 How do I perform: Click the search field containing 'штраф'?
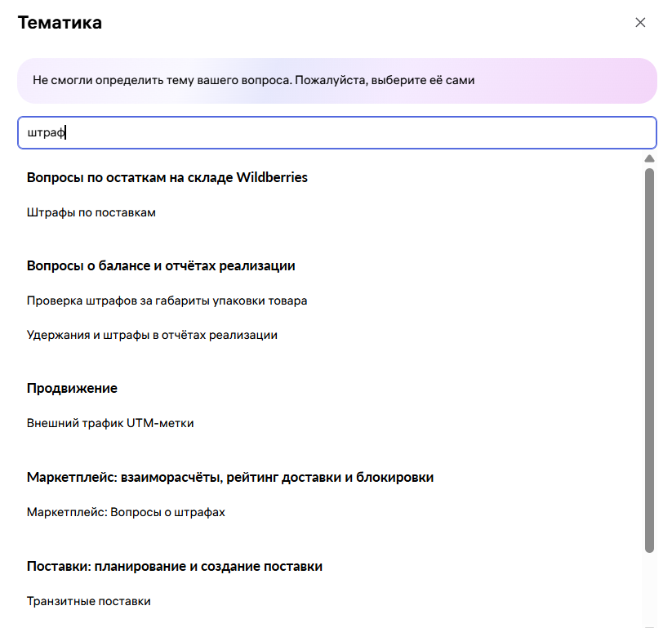(337, 132)
